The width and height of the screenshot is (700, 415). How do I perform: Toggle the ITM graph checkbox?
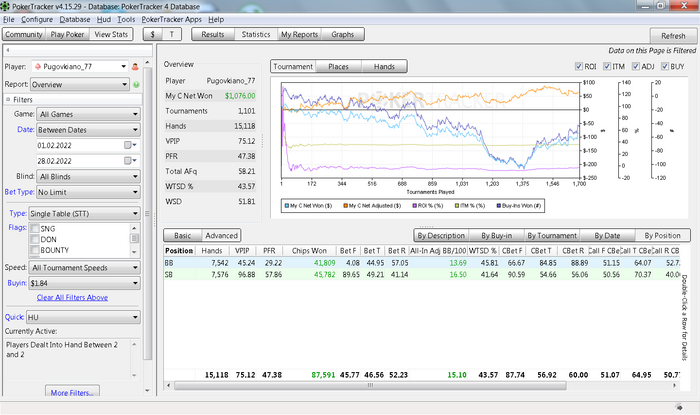click(x=607, y=66)
